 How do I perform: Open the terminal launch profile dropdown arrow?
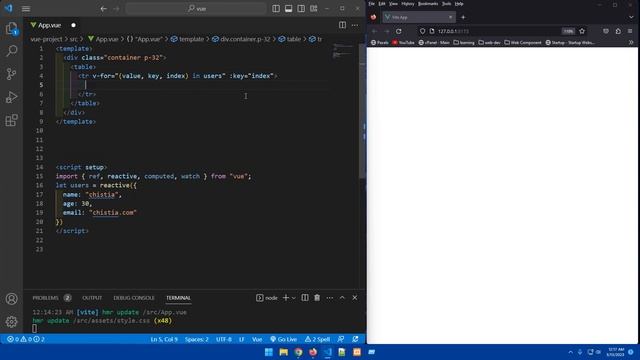click(x=293, y=298)
